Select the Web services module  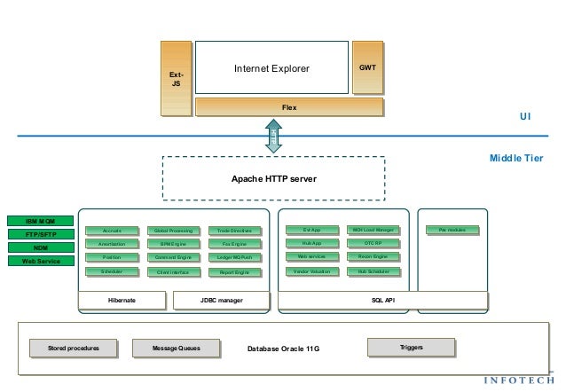coord(312,256)
